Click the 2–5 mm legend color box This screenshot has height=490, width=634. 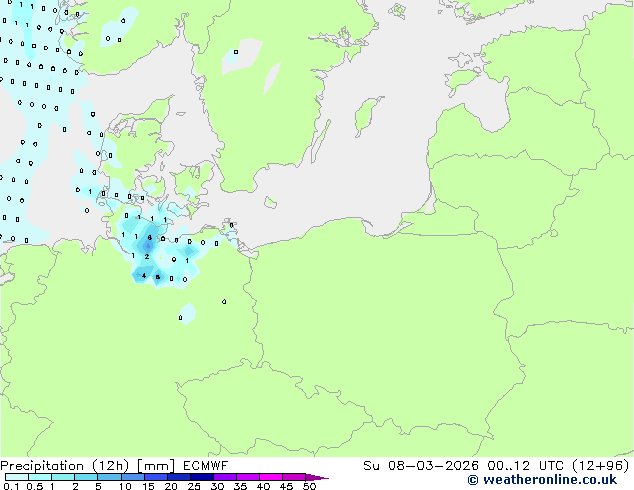pyautogui.click(x=86, y=477)
